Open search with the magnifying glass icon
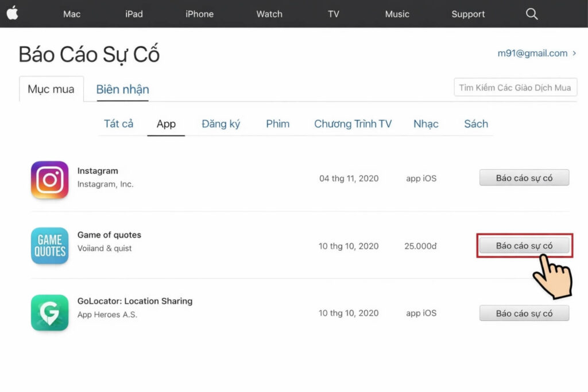 (x=532, y=14)
